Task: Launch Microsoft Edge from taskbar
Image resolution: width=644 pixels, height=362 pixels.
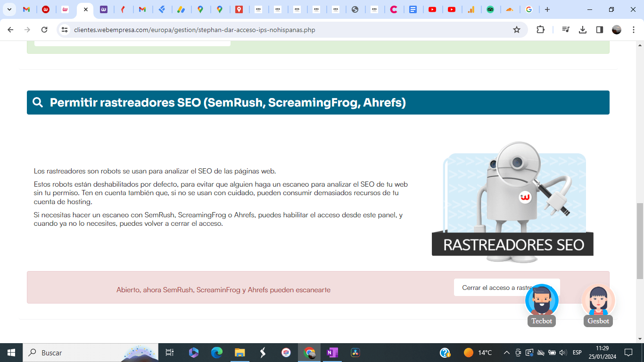Action: click(216, 353)
